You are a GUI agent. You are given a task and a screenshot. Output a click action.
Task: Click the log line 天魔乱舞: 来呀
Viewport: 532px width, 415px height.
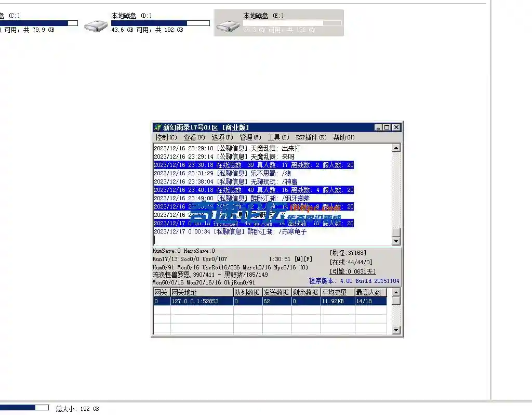click(x=224, y=157)
